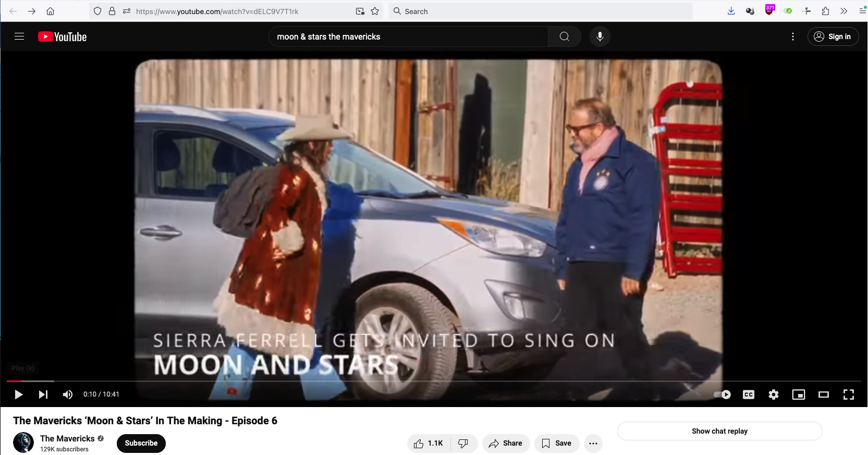Viewport: 868px width, 455px height.
Task: Switch to miniplayer mode
Action: point(799,395)
